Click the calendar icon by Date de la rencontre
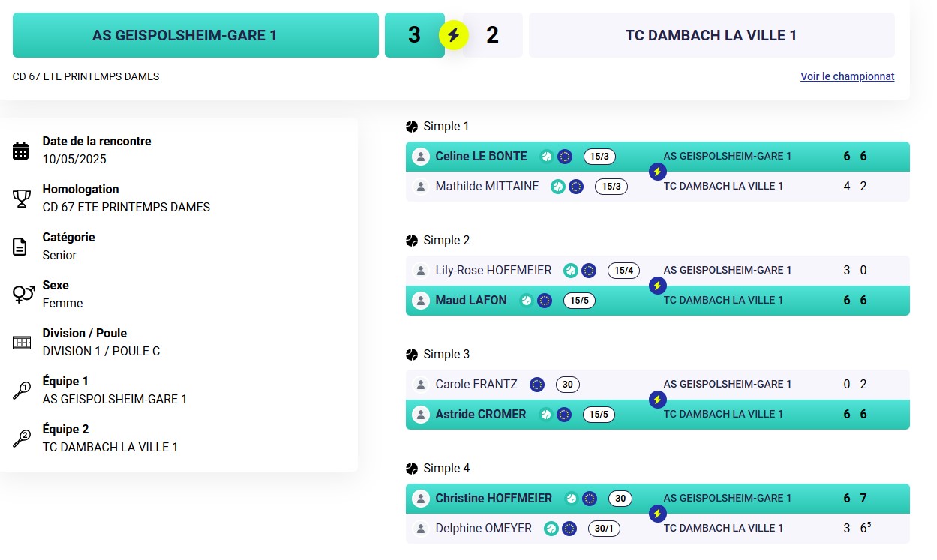This screenshot has width=937, height=560. pyautogui.click(x=21, y=151)
